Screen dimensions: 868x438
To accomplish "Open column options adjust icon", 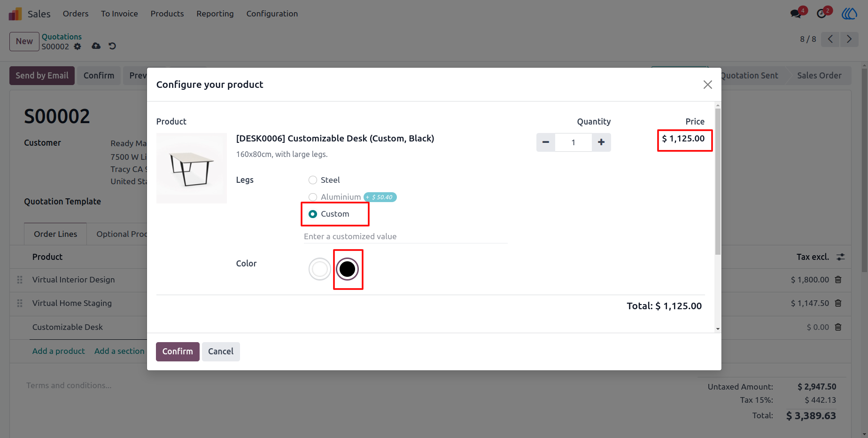I will (x=841, y=257).
